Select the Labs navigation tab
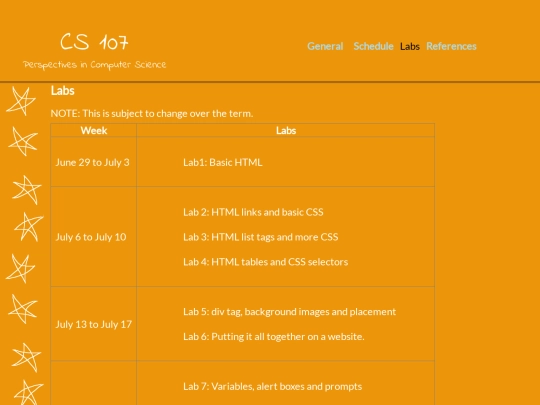The width and height of the screenshot is (540, 405). point(410,46)
